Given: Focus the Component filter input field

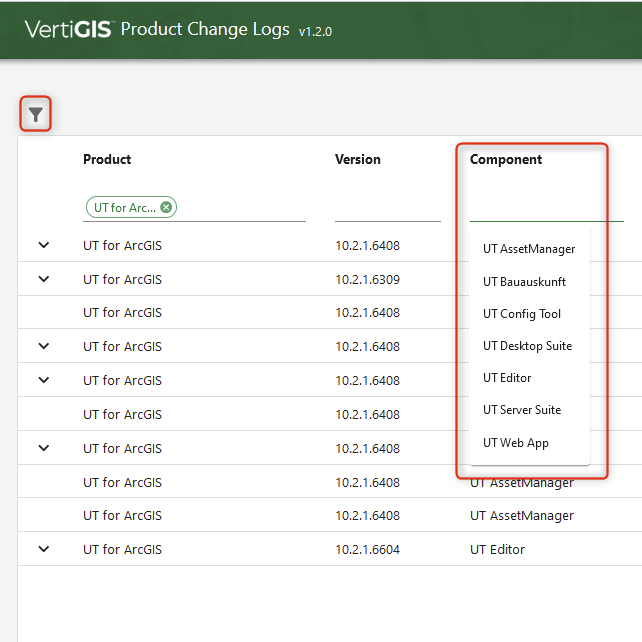Looking at the screenshot, I should coord(546,207).
